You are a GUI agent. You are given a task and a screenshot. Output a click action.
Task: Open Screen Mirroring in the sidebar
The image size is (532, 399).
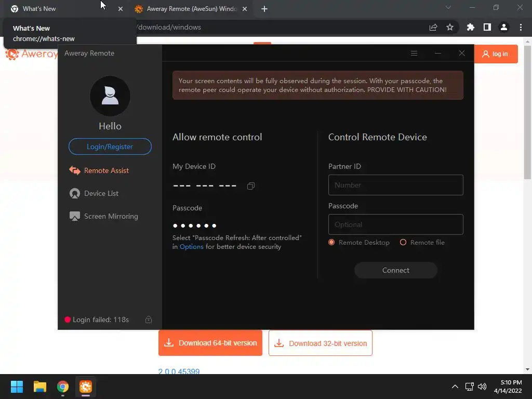coord(104,216)
